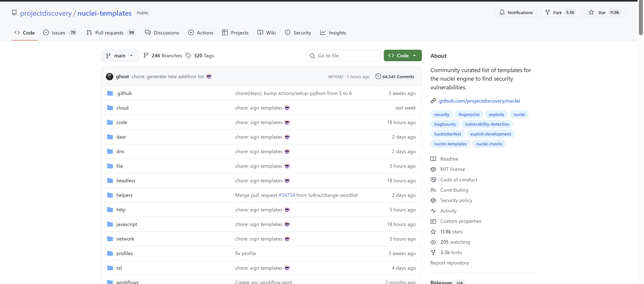Go to the Discussions tab
This screenshot has height=284, width=644.
[x=162, y=33]
